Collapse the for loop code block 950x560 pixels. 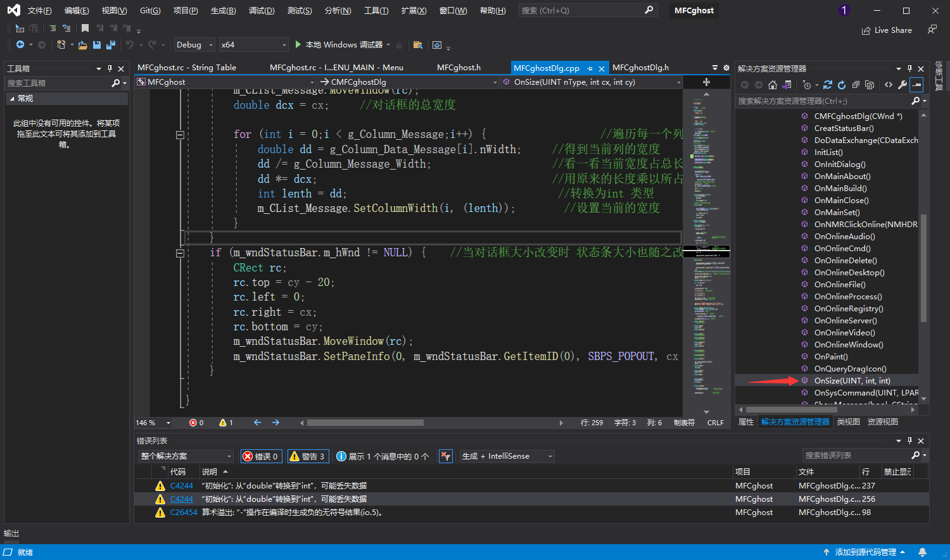pos(180,135)
